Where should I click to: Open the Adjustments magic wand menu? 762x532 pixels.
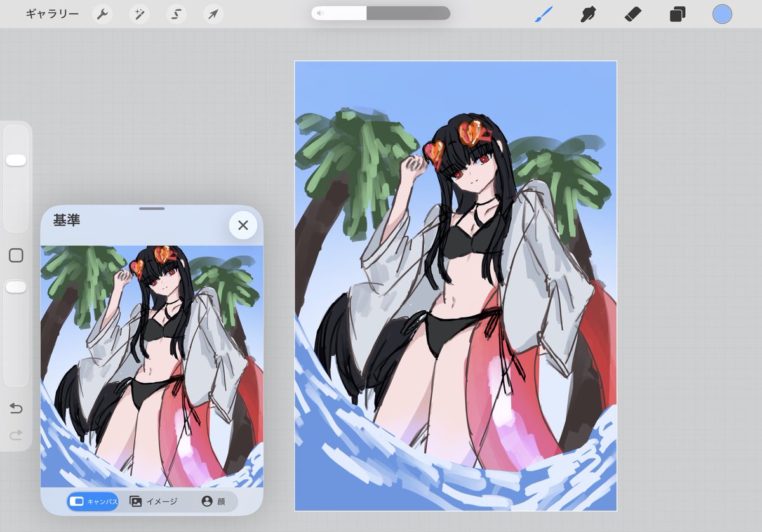pos(139,14)
